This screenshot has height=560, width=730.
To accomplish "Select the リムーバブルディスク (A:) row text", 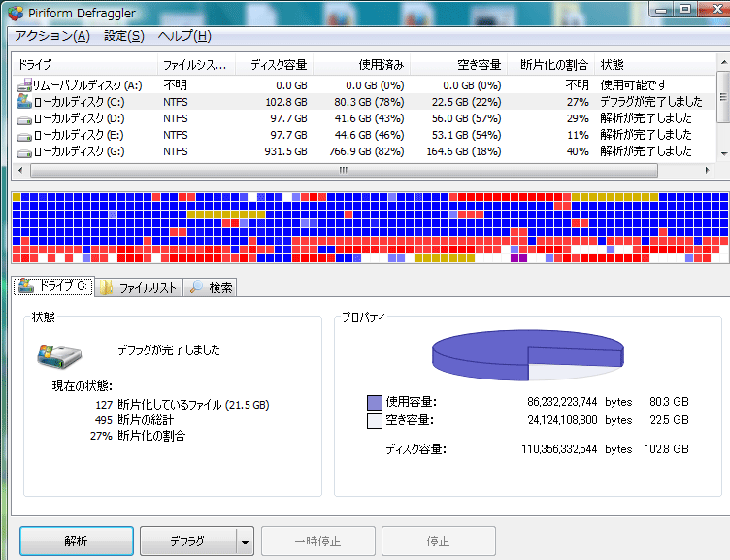I will (x=87, y=85).
